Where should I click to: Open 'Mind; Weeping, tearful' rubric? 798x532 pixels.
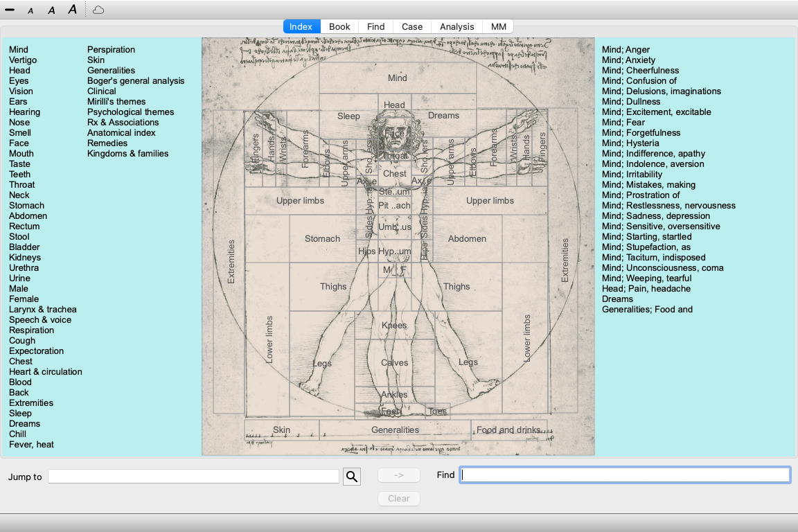[646, 278]
